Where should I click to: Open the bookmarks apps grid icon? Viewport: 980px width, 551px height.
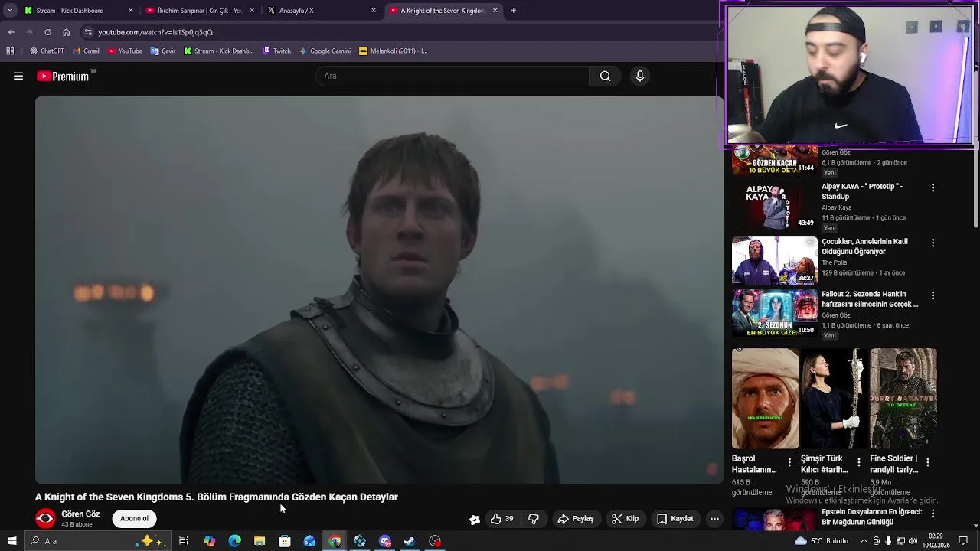[x=10, y=51]
